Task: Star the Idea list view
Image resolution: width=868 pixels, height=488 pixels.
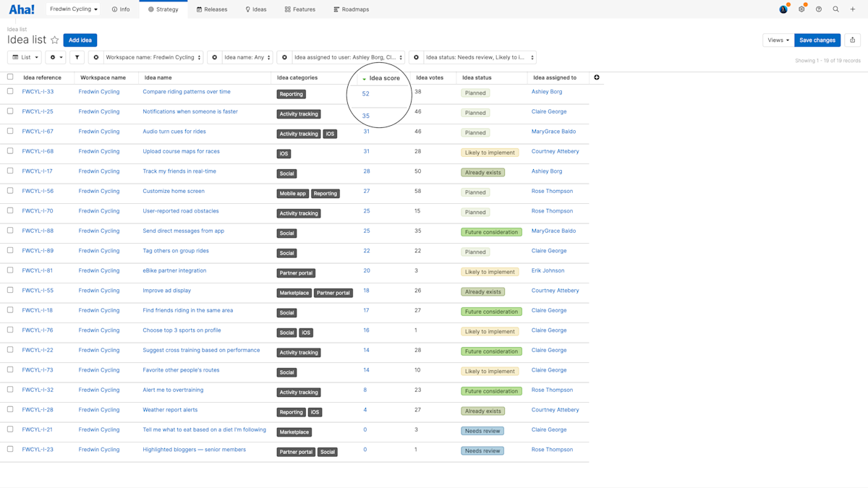Action: point(54,40)
